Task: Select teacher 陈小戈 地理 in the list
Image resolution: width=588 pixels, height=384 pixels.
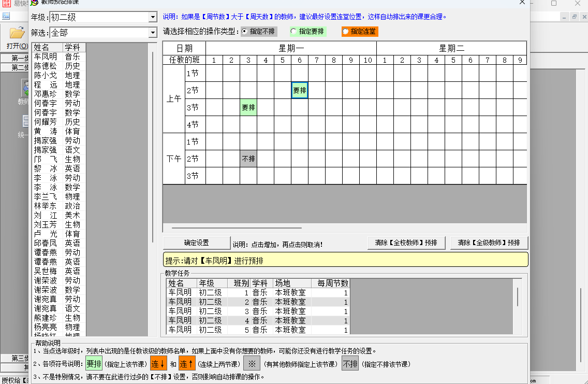Action: [x=59, y=76]
